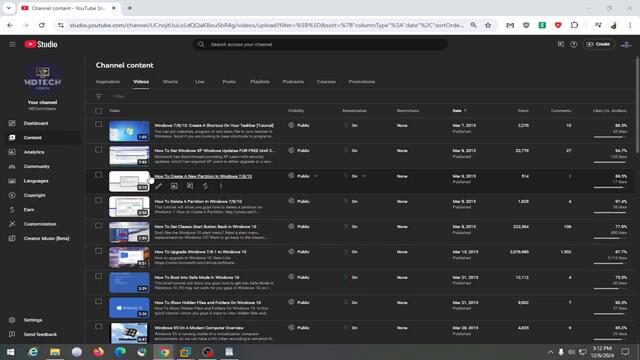
Task: Check the Create A New Partition video row
Action: pyautogui.click(x=99, y=175)
